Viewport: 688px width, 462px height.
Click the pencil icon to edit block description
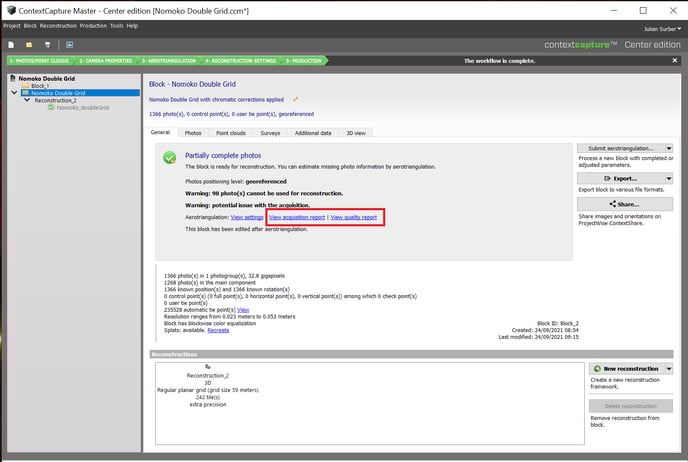[x=295, y=99]
